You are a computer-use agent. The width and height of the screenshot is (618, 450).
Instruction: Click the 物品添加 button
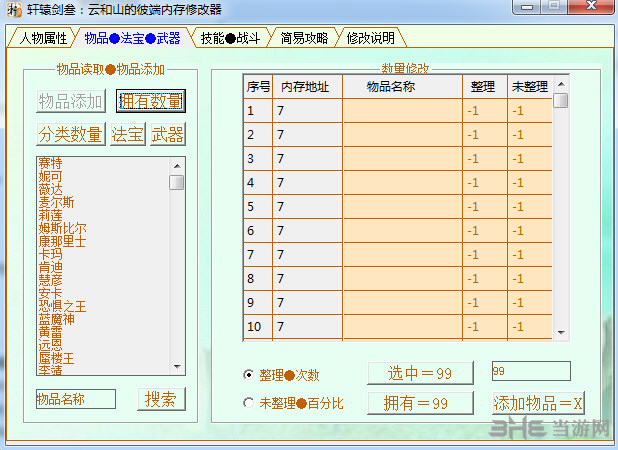click(71, 101)
